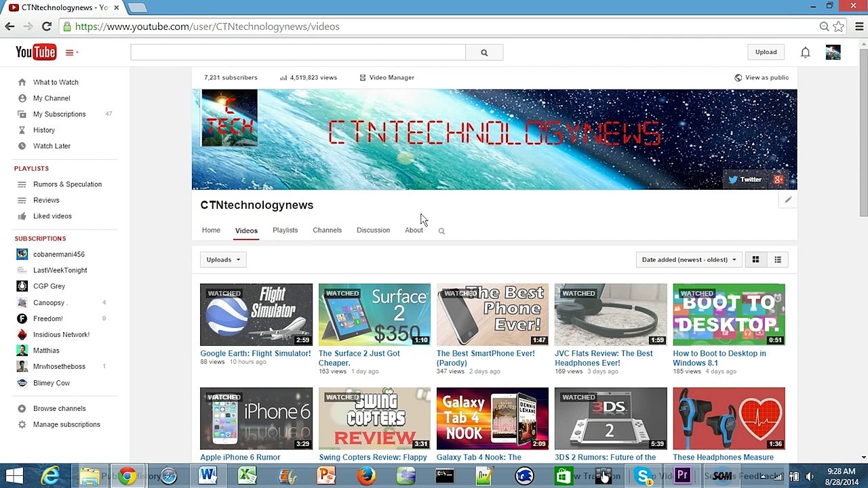Click View as public

tap(762, 77)
